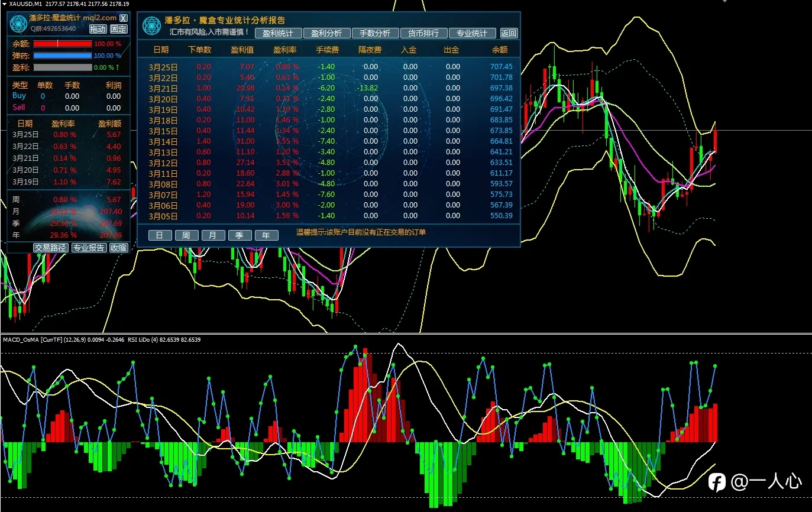Click the XAUUSD,M1 chart title

point(25,4)
